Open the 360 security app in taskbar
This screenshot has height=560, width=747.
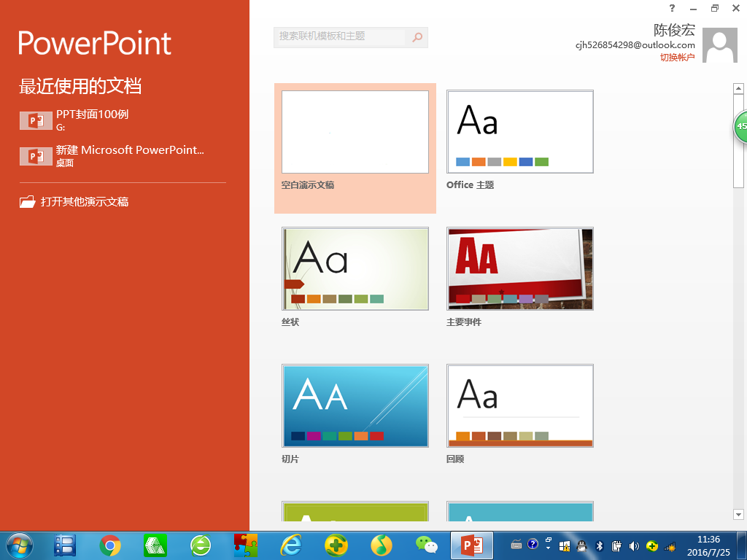[x=336, y=545]
